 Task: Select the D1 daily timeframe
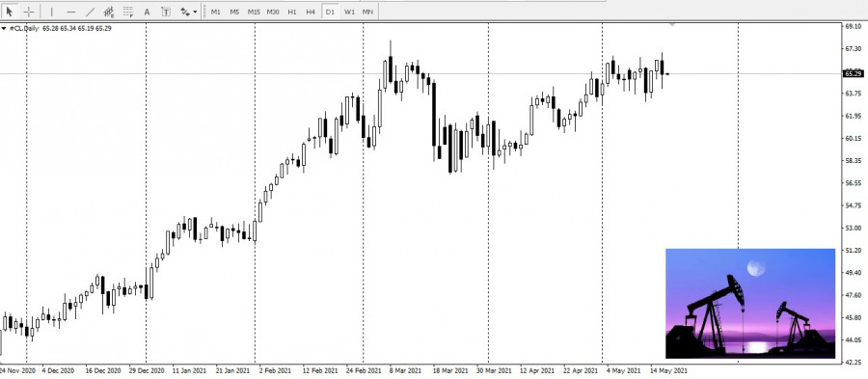coord(330,12)
